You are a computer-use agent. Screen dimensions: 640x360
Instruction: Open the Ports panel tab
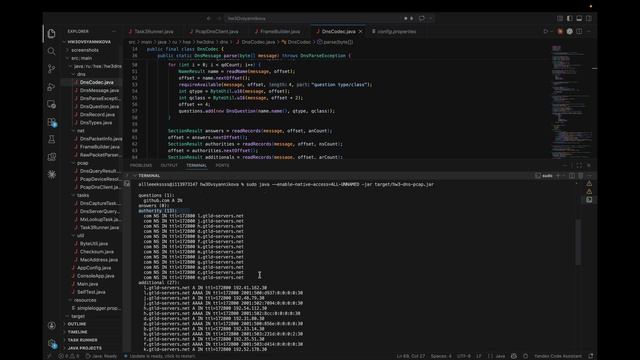click(x=222, y=165)
